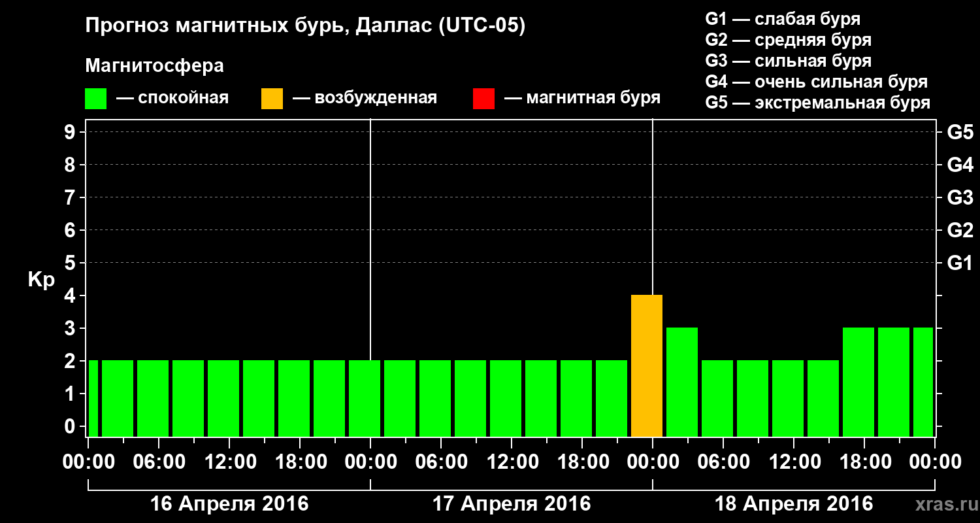Click the '18:00' tick label above 16 Апреля

[x=300, y=462]
